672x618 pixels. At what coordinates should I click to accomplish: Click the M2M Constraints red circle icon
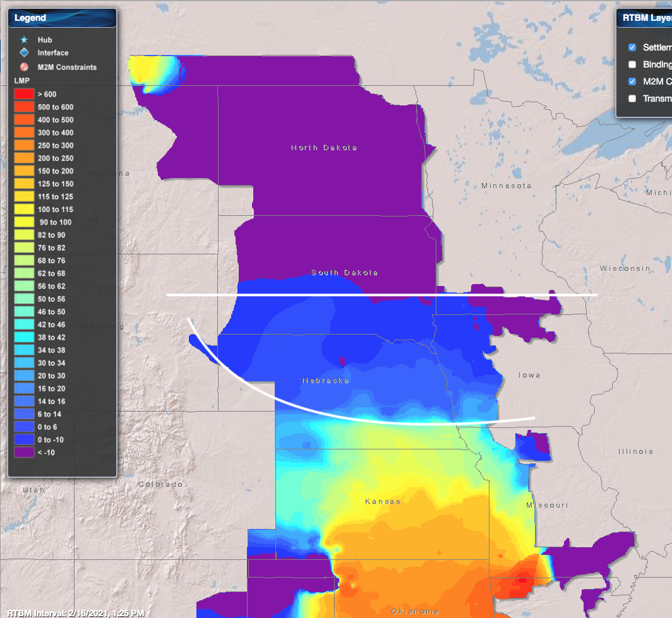click(x=24, y=67)
